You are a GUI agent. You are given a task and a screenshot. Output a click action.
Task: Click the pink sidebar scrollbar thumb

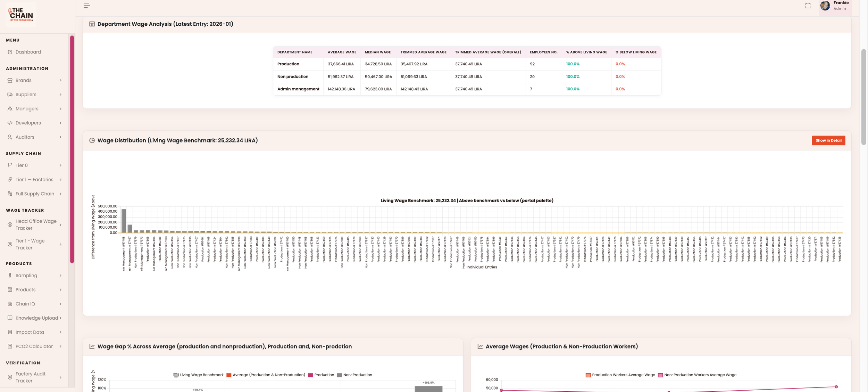coord(72,149)
